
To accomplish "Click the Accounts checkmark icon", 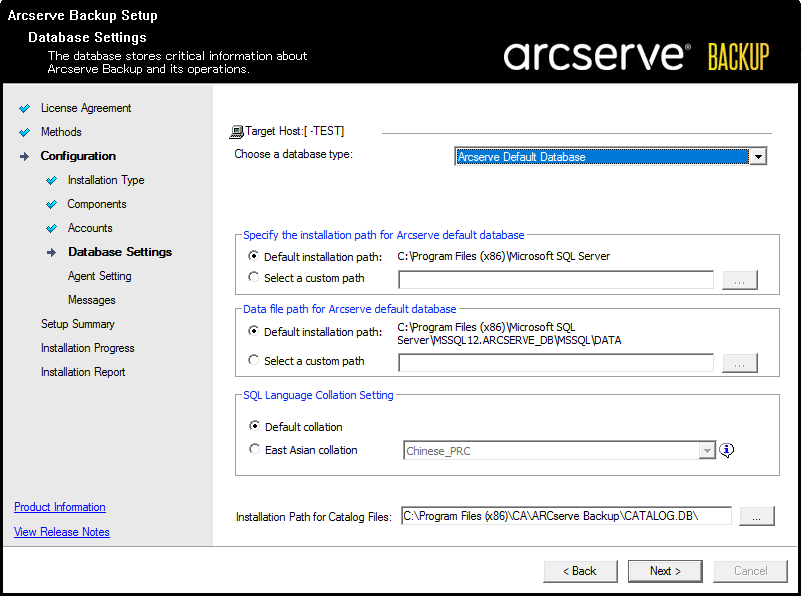I will 51,228.
